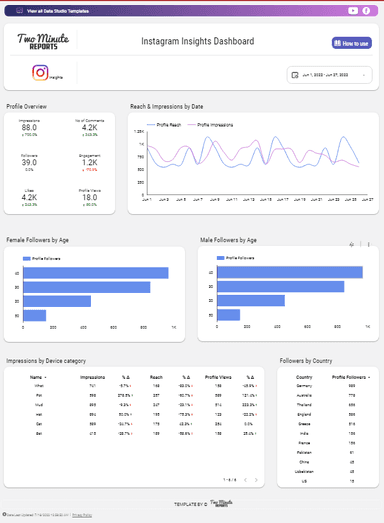
Task: Go to next page of device table
Action: pyautogui.click(x=256, y=480)
